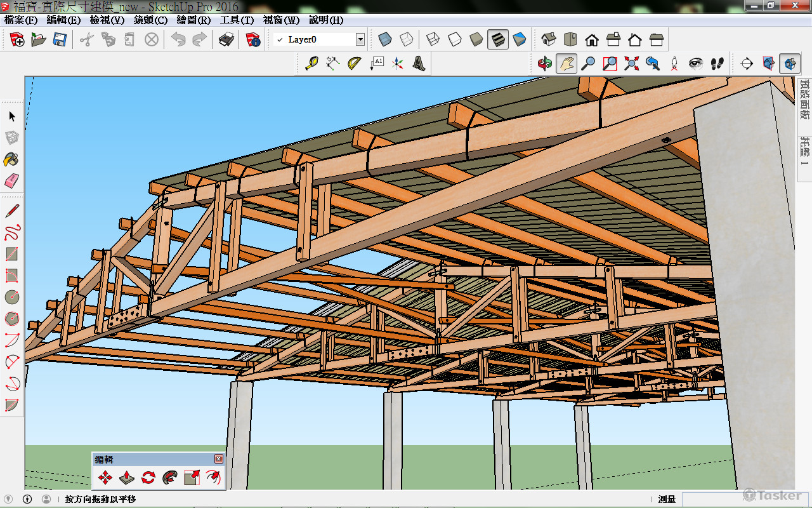Pick the Tape Measure tool
This screenshot has width=812, height=508.
point(311,63)
